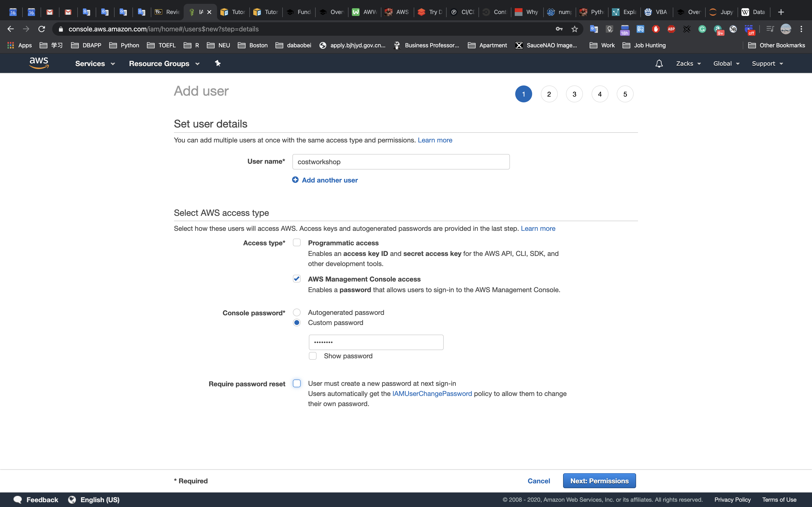Click the User name input field
Image resolution: width=812 pixels, height=507 pixels.
coord(401,162)
